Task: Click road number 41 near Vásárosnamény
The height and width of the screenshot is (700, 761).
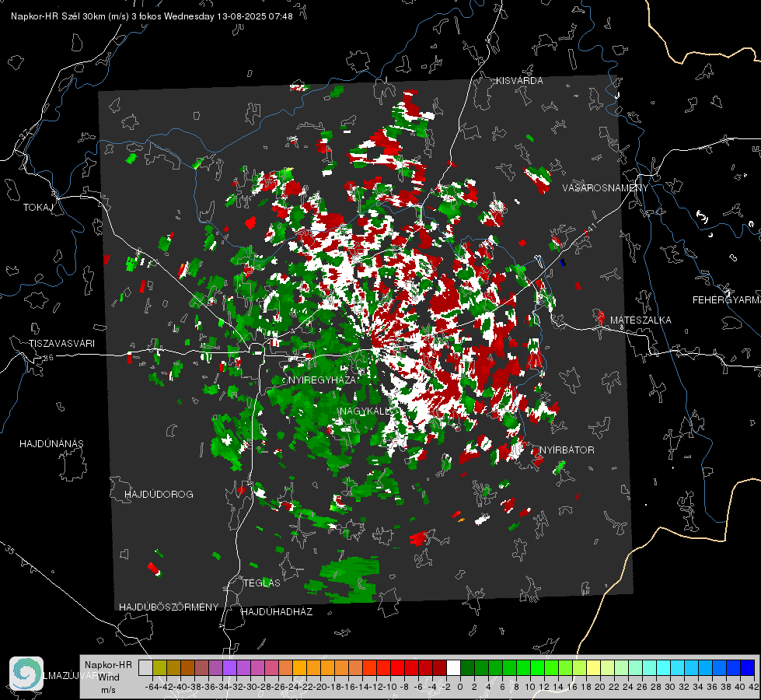Action: pyautogui.click(x=592, y=227)
